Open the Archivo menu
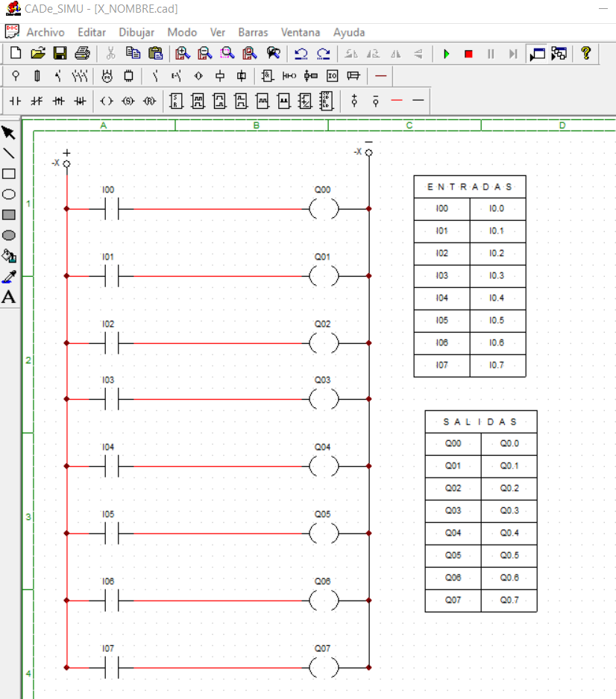Viewport: 616px width, 699px height. pos(45,32)
